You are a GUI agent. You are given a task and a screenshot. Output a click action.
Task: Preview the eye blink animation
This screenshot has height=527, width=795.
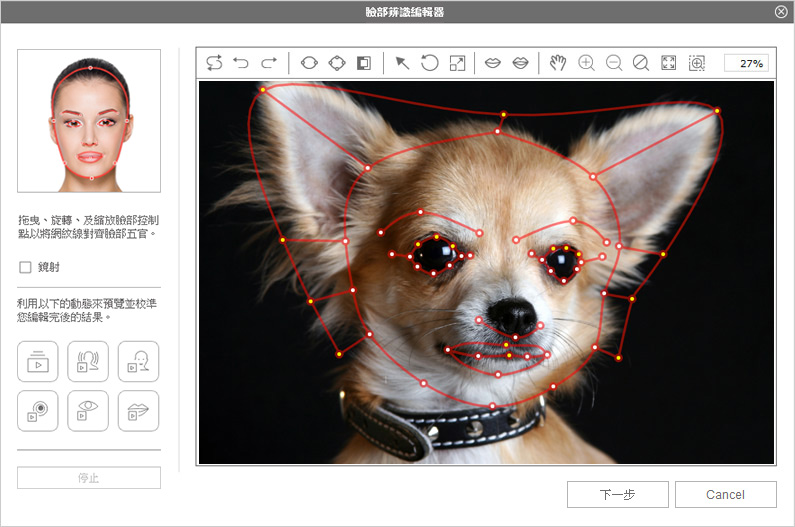pos(88,411)
